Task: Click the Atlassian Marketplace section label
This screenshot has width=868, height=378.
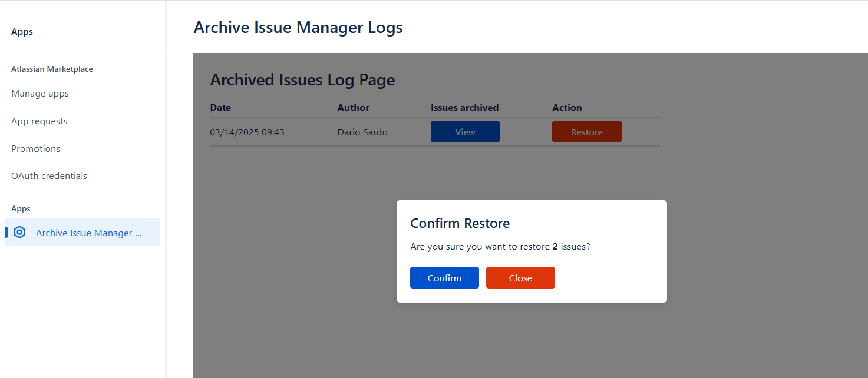Action: tap(52, 69)
